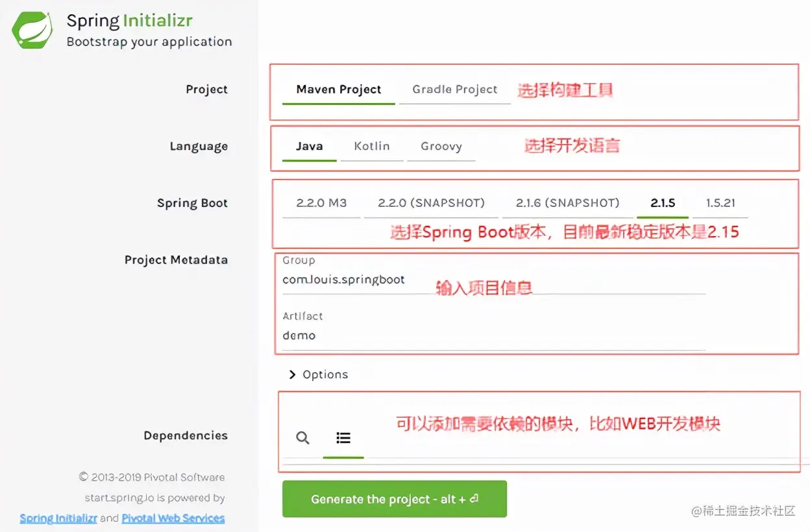810x532 pixels.
Task: Visit the Pivotal Web Services link
Action: point(173,518)
